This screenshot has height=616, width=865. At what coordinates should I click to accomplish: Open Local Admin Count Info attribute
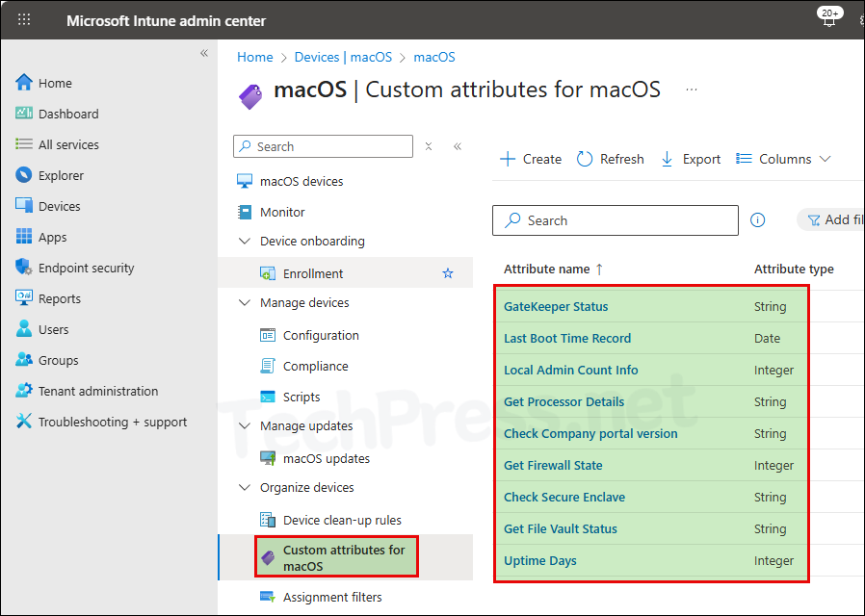pos(571,370)
